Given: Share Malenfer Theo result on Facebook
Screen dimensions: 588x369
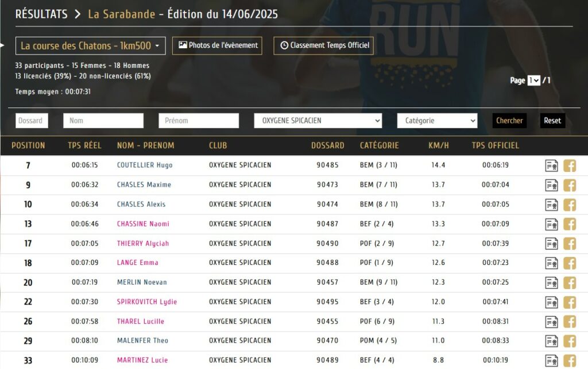Looking at the screenshot, I should tap(570, 341).
